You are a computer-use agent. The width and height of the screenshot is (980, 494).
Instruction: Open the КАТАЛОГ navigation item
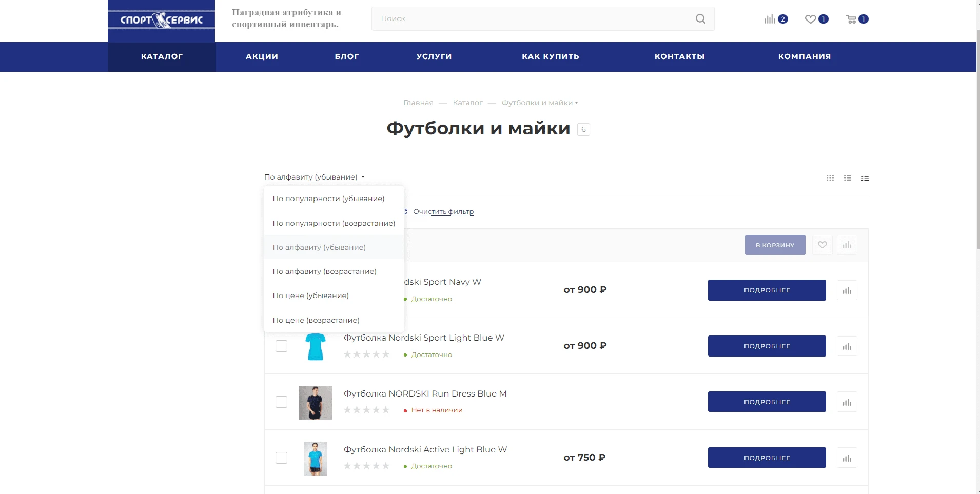[x=162, y=56]
